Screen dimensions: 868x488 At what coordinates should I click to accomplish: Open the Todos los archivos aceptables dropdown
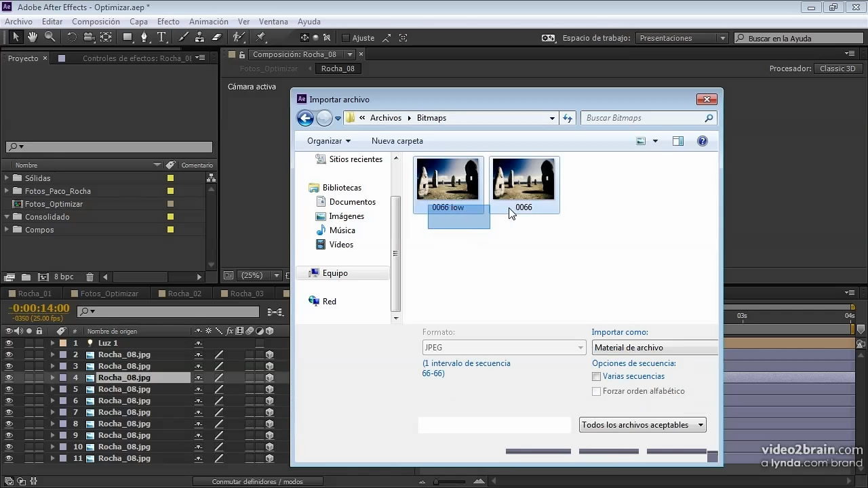[x=643, y=425]
